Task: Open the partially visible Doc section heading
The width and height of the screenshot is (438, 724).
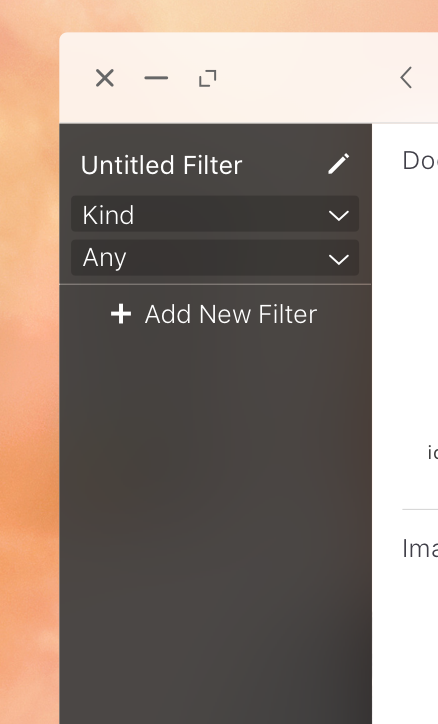Action: (x=420, y=161)
